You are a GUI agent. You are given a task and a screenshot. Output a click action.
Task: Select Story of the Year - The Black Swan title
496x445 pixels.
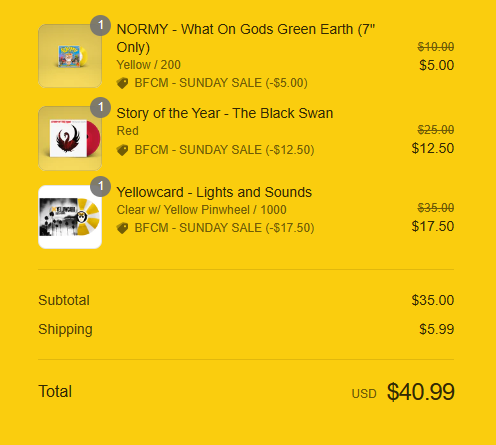pyautogui.click(x=225, y=113)
